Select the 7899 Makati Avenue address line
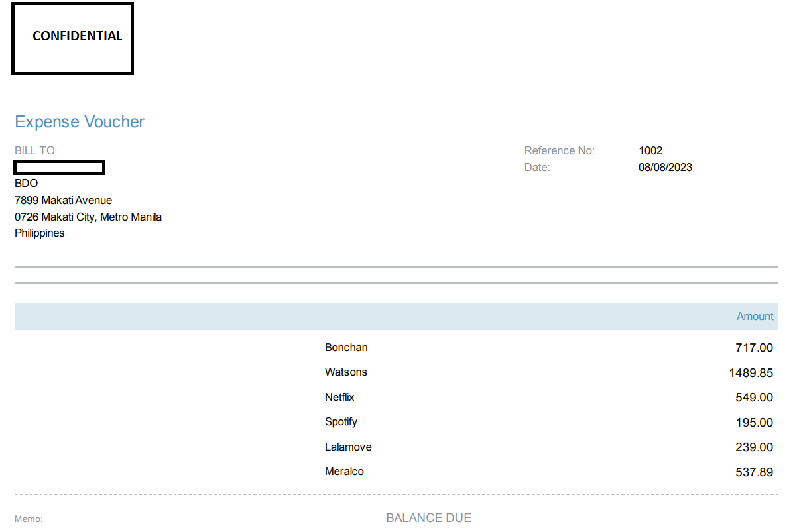The height and width of the screenshot is (532, 797). coord(64,200)
